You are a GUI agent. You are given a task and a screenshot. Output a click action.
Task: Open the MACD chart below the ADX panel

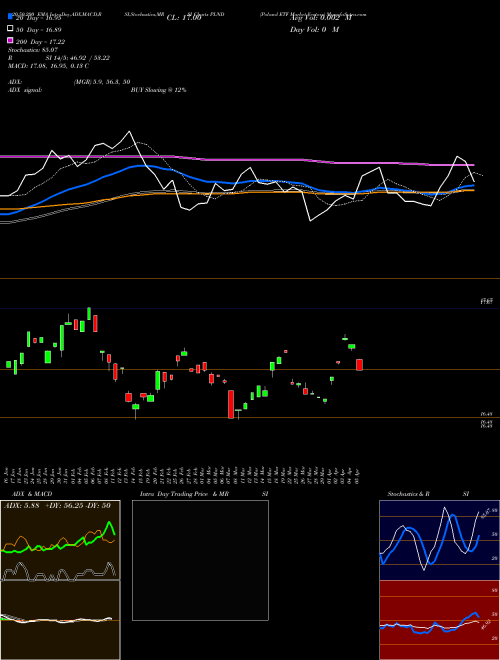tap(60, 620)
